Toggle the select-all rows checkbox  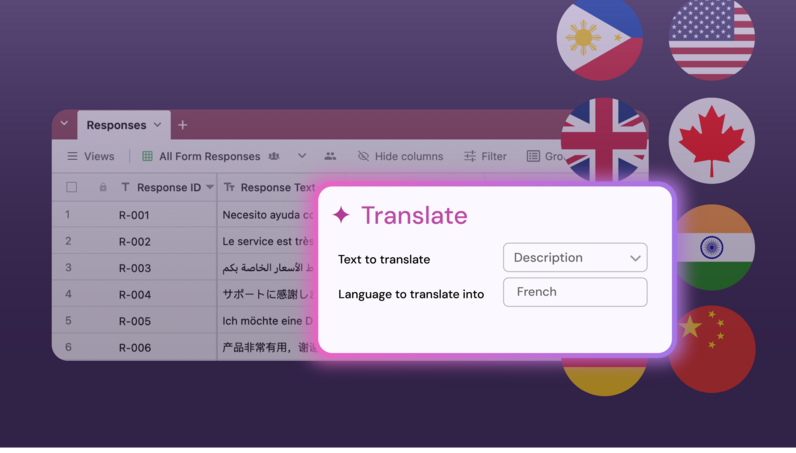click(72, 187)
